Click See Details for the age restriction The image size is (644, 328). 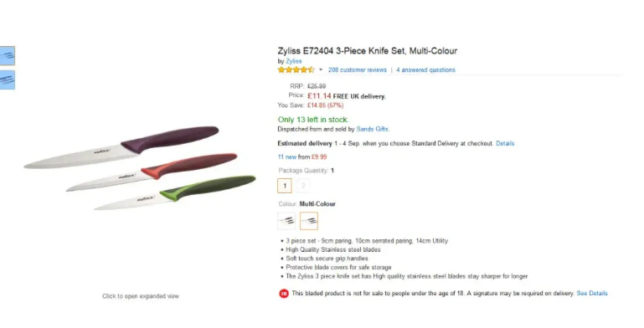tap(592, 293)
